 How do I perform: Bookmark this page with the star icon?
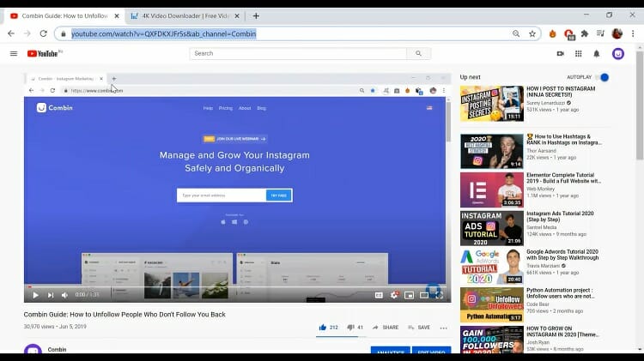pyautogui.click(x=532, y=34)
